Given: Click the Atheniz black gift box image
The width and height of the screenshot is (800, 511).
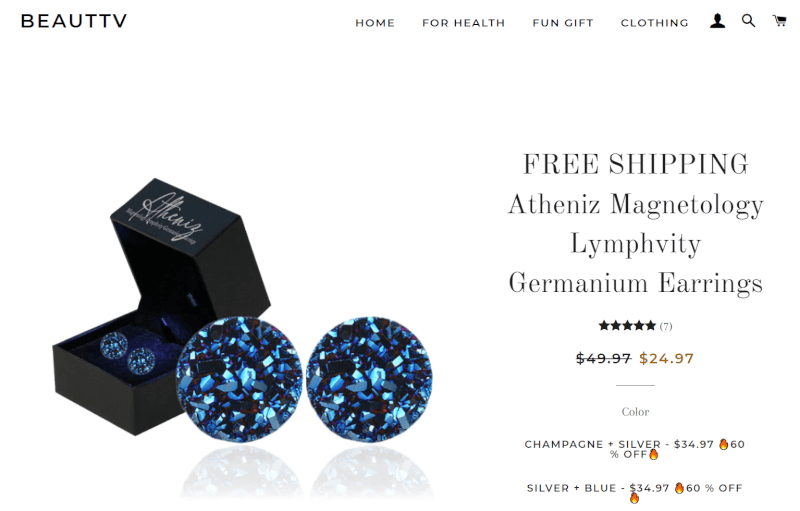Looking at the screenshot, I should point(161,306).
